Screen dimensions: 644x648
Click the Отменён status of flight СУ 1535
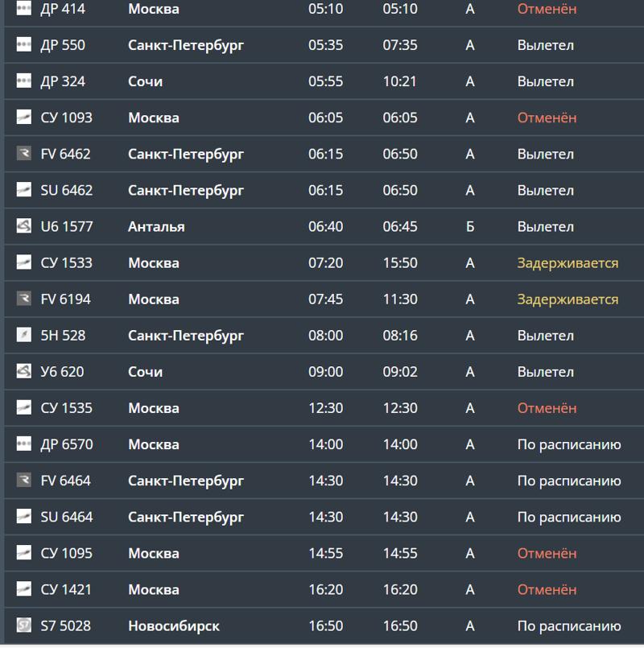coord(547,408)
